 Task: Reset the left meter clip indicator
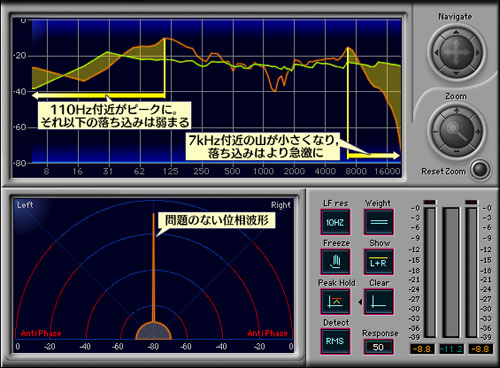(x=430, y=202)
